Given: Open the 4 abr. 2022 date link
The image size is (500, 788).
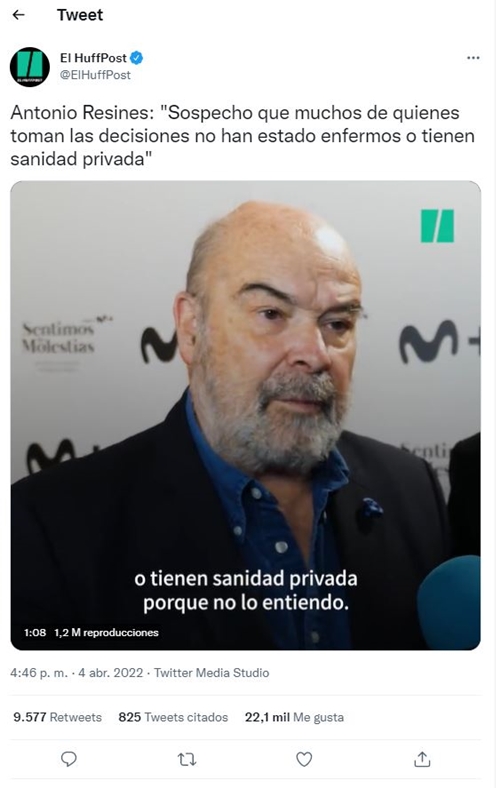Looking at the screenshot, I should (111, 672).
